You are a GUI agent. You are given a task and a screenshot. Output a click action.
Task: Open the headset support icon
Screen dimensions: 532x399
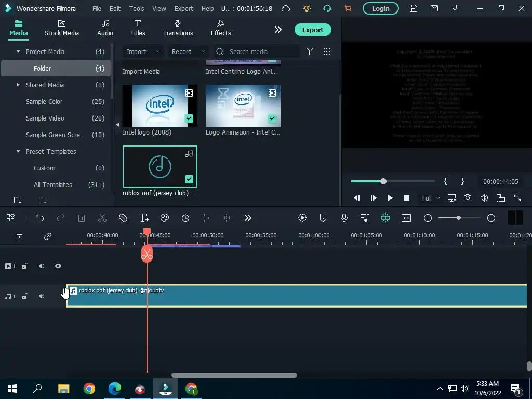click(327, 8)
